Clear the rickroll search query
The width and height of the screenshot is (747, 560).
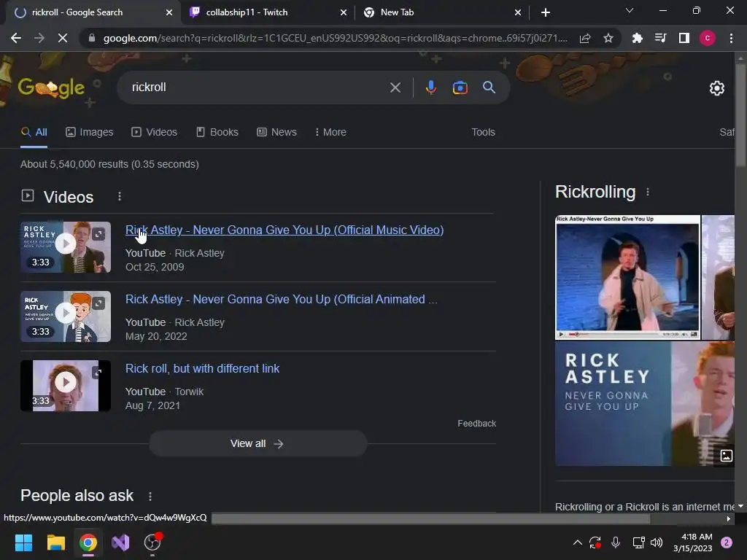395,87
